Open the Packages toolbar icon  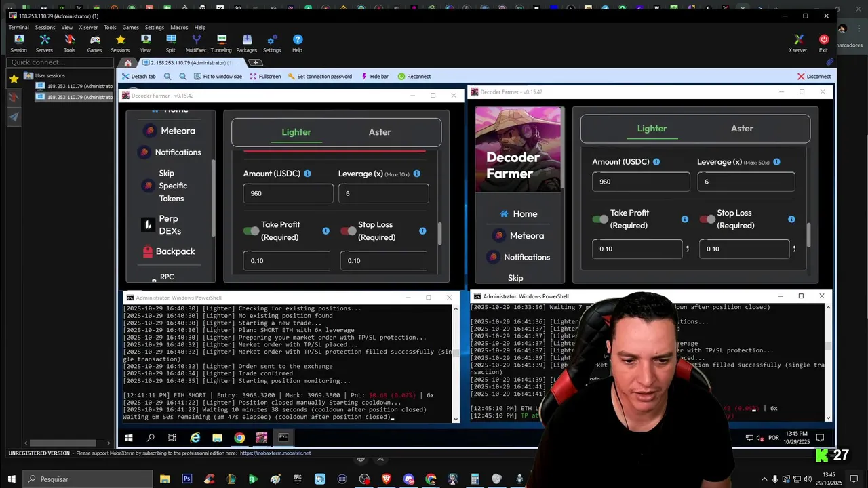click(x=247, y=43)
